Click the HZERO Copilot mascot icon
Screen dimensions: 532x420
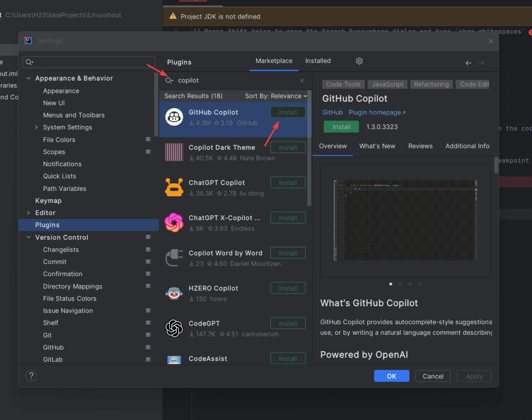174,293
